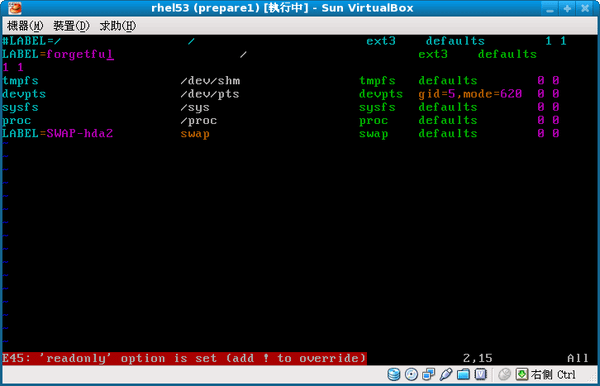Maximize the VirtualBox window

pos(567,8)
